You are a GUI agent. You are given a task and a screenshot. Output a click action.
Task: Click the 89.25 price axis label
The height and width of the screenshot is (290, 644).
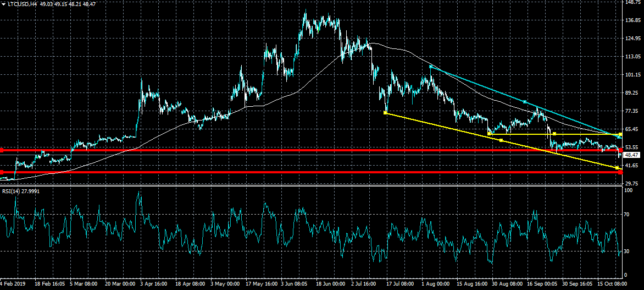pos(632,93)
